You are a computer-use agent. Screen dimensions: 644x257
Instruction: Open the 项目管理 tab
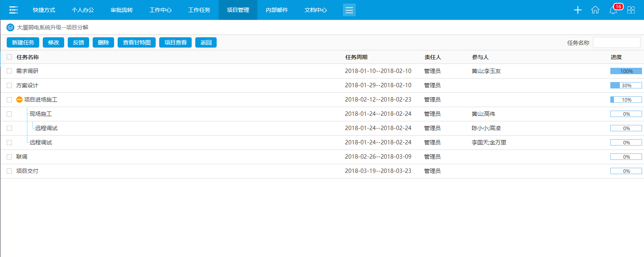[x=238, y=10]
